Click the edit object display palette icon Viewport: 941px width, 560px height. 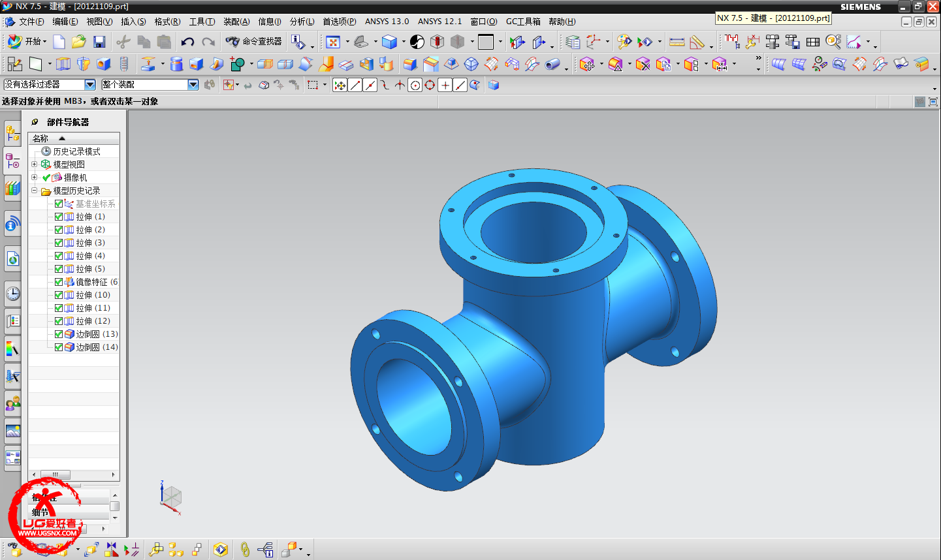[624, 42]
